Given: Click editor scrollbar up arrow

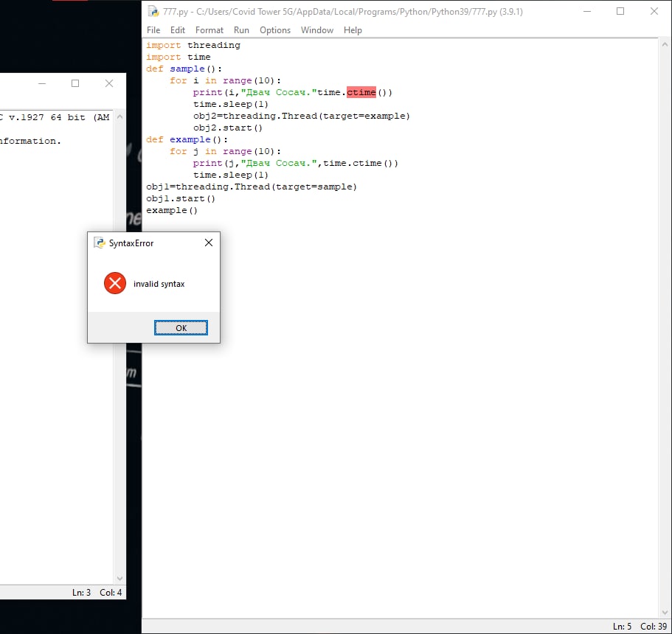Looking at the screenshot, I should coord(665,44).
